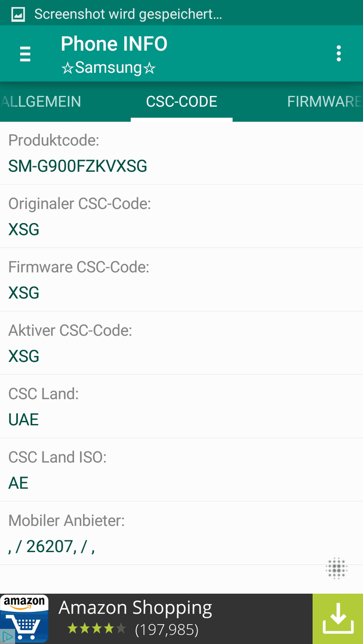Tap the dotted floating circle icon
The width and height of the screenshot is (363, 644).
coord(337,569)
